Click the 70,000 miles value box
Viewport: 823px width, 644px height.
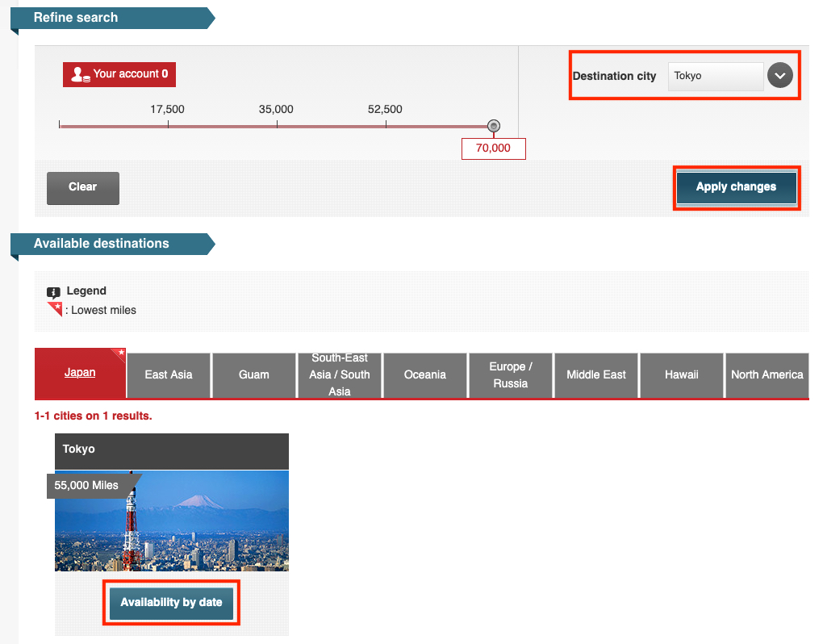coord(493,148)
